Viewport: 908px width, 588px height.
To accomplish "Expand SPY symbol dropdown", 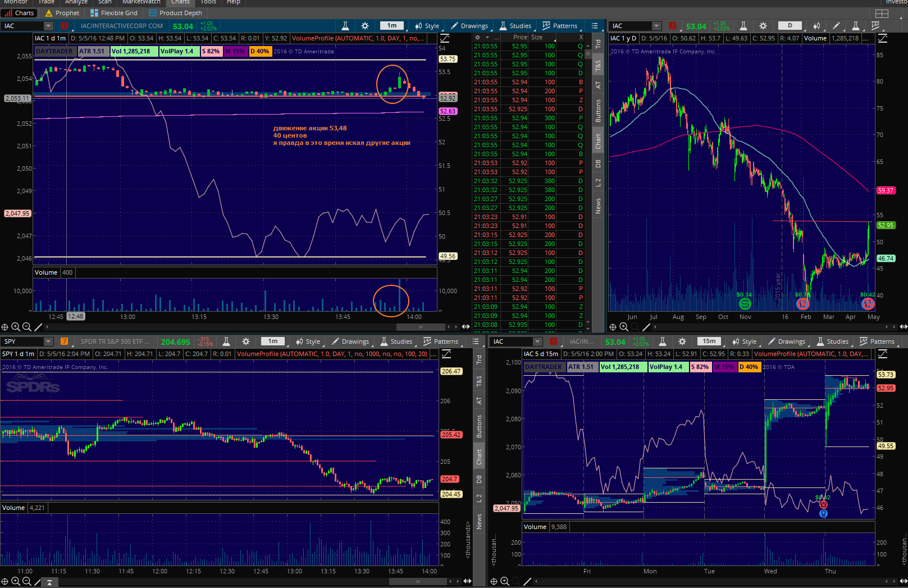I will (x=48, y=341).
